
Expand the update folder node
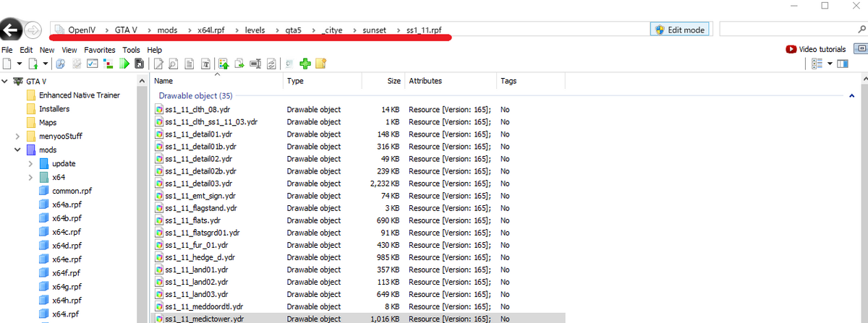pos(30,163)
